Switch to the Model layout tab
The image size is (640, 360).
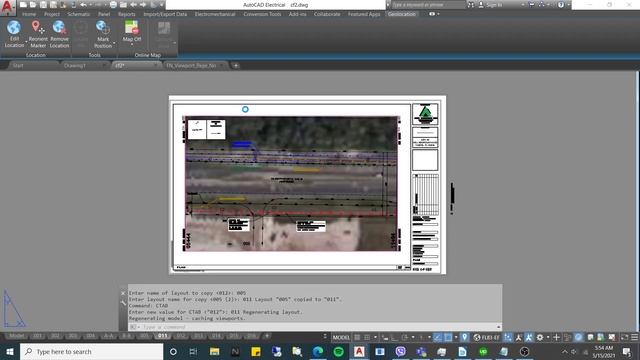[x=16, y=336]
